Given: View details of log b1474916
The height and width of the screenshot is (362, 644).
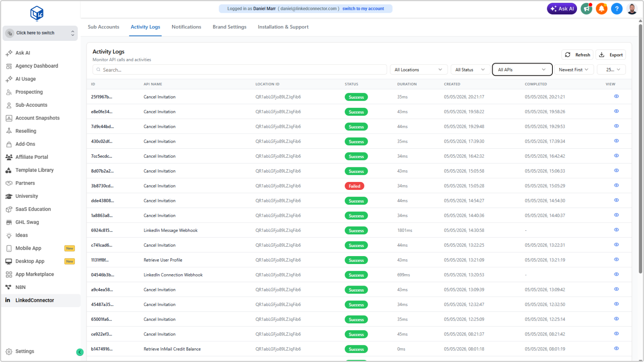Looking at the screenshot, I should click(616, 348).
